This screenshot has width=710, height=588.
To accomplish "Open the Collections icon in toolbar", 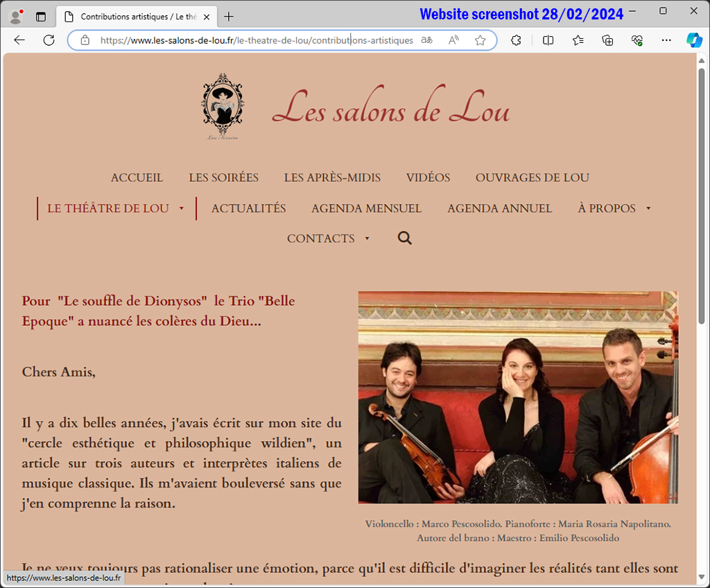I will click(607, 40).
